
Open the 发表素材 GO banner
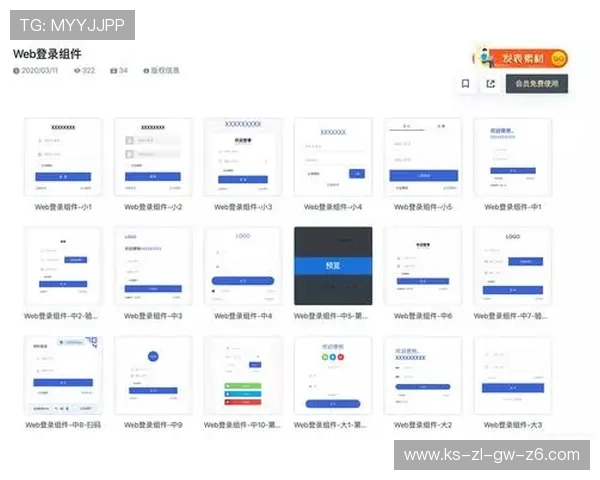coord(521,58)
